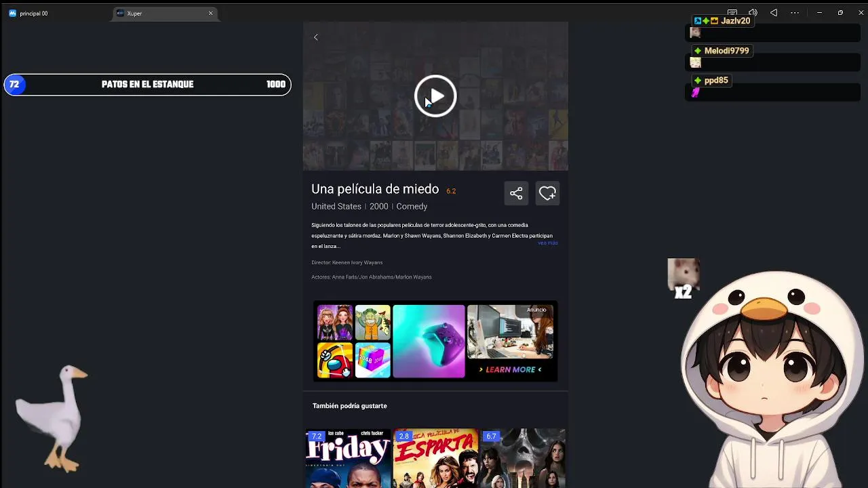Click the 'PATOS EN EL ESTANQUE' goal bar
The width and height of the screenshot is (868, 488).
[147, 85]
